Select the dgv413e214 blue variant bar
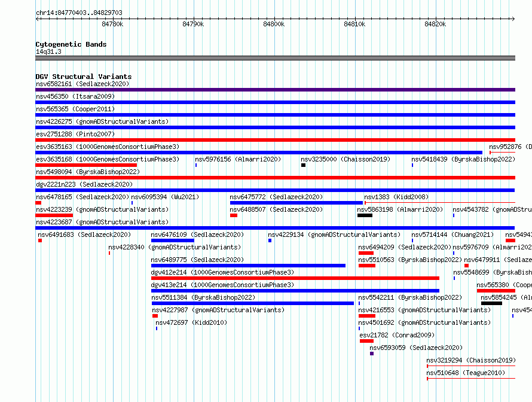 pos(295,291)
